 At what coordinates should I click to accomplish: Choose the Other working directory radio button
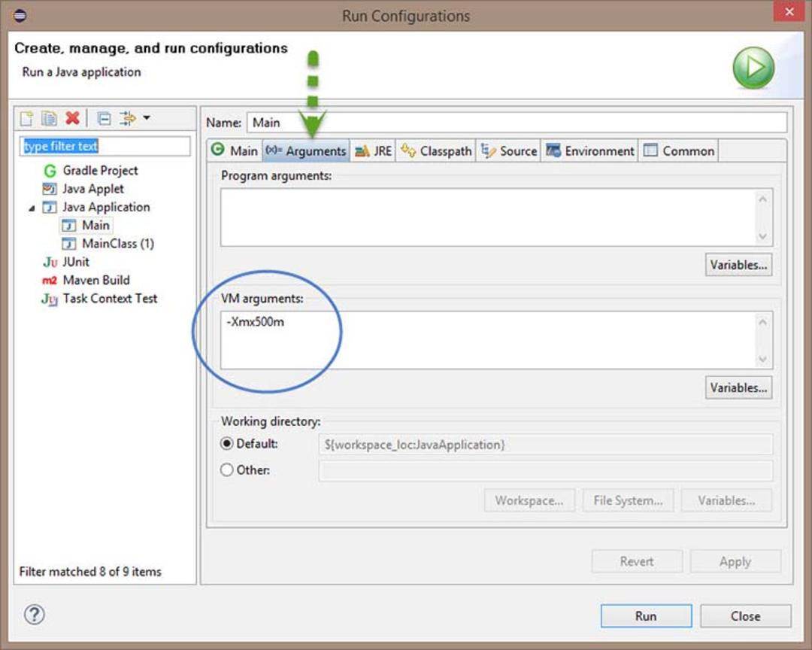226,469
